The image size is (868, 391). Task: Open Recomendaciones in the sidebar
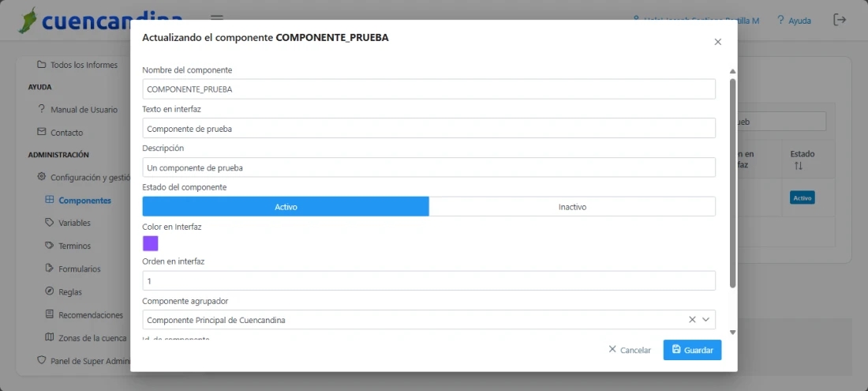(90, 314)
